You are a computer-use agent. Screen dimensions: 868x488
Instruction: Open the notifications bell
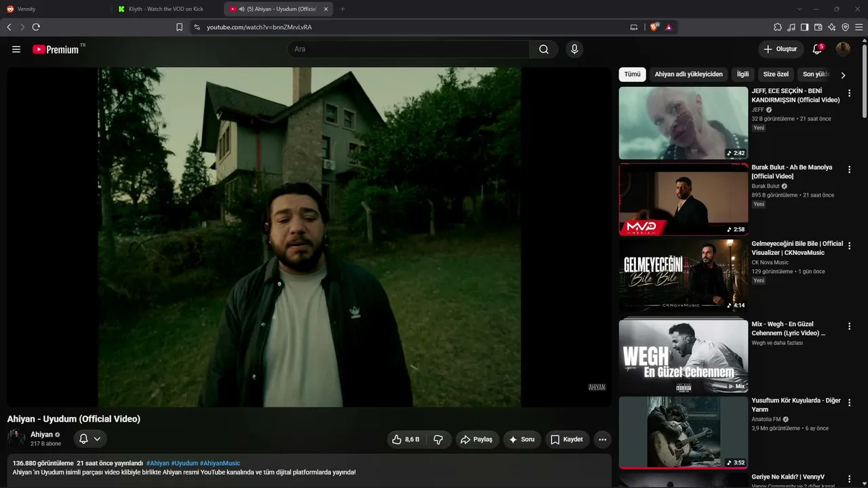tap(817, 49)
